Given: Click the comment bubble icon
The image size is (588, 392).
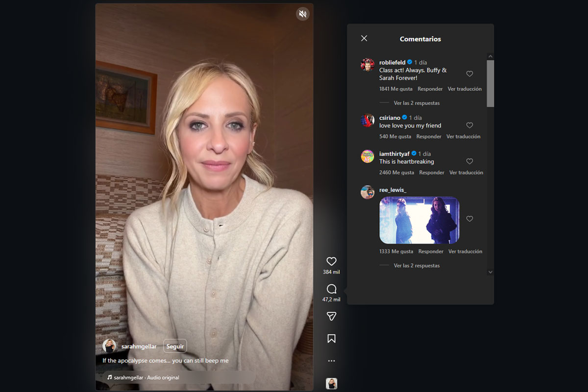Looking at the screenshot, I should coord(331,289).
